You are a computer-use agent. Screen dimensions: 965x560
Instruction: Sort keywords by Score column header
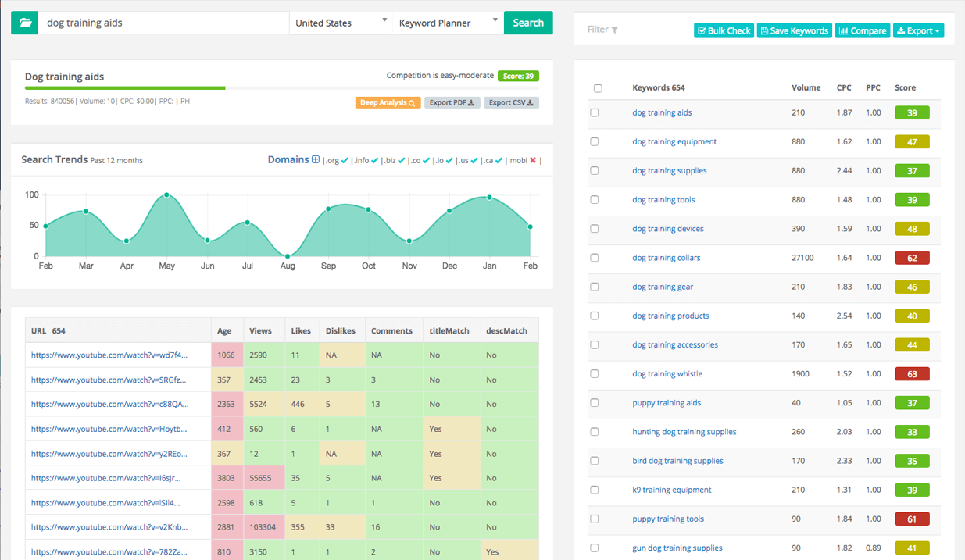(905, 87)
